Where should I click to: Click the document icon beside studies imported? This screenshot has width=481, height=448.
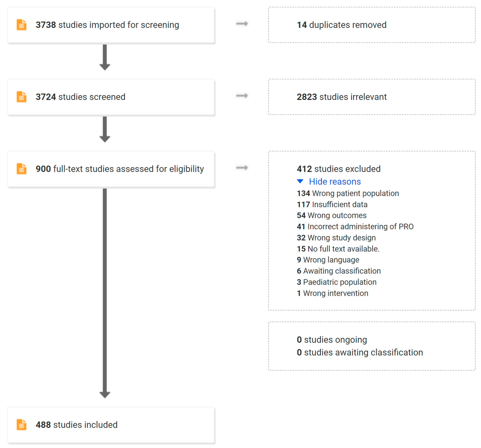(x=21, y=25)
